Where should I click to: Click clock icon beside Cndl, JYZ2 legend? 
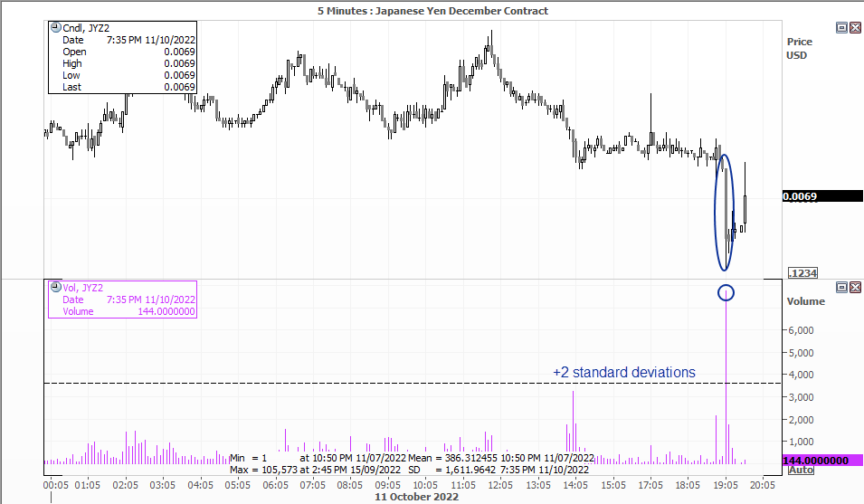(56, 27)
